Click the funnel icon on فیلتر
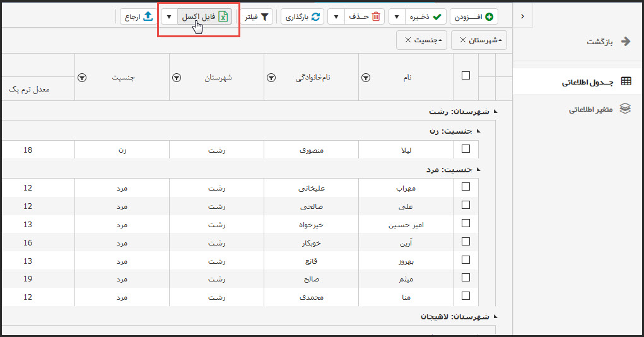 (x=265, y=17)
